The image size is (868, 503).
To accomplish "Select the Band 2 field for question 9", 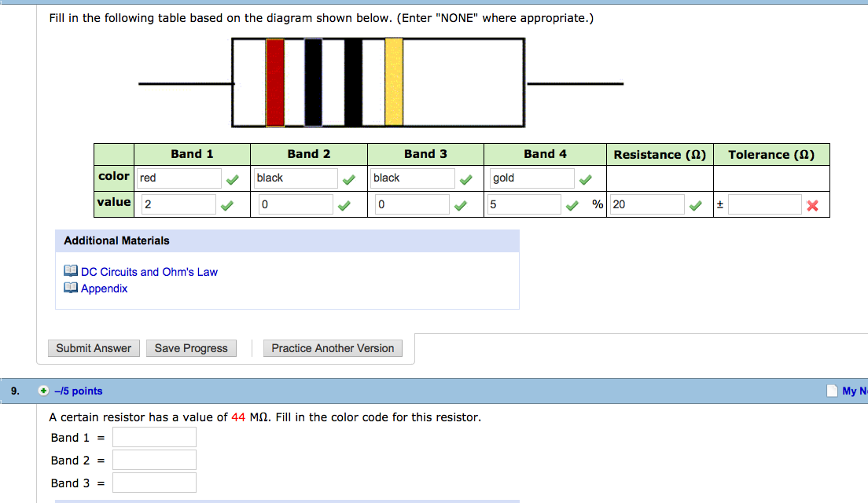I will [x=154, y=459].
